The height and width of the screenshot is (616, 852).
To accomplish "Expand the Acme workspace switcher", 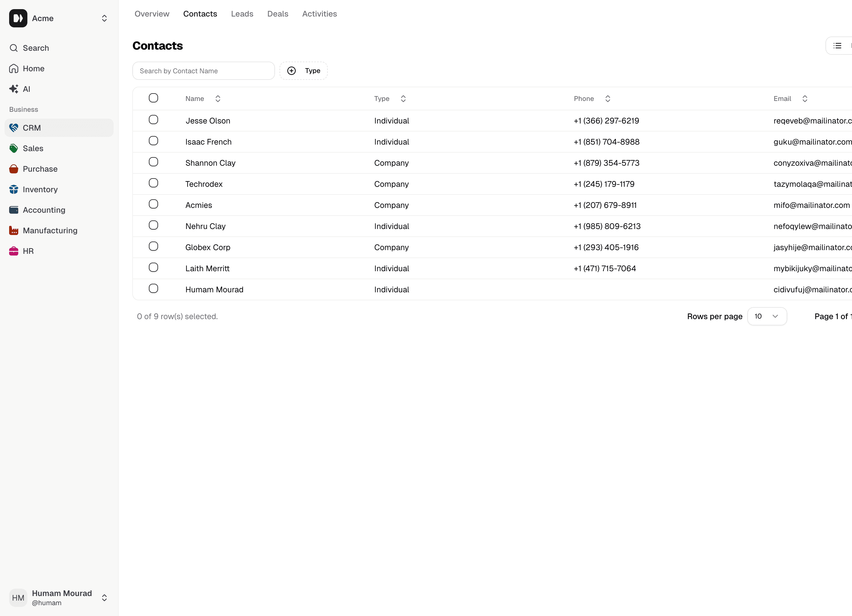I will 104,19.
